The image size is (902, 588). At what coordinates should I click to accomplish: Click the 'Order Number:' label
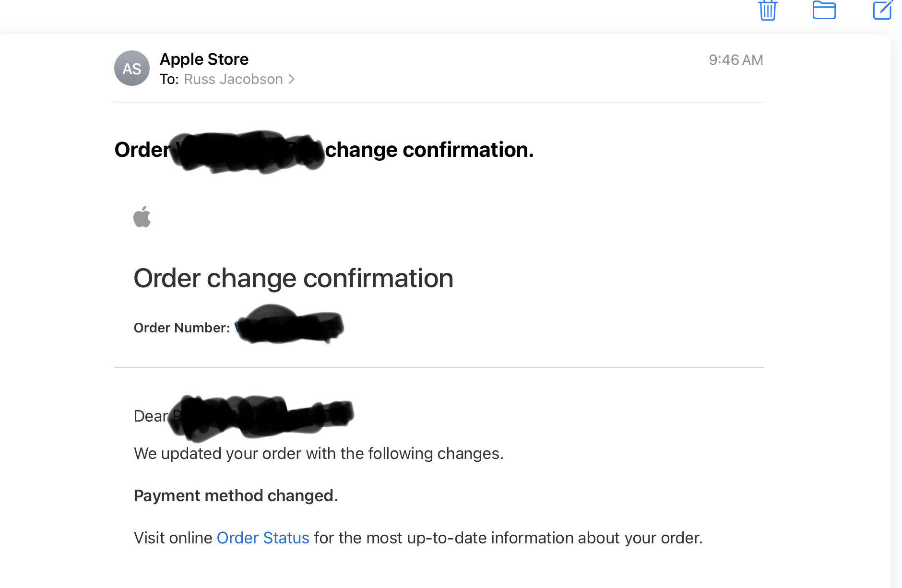(x=181, y=328)
